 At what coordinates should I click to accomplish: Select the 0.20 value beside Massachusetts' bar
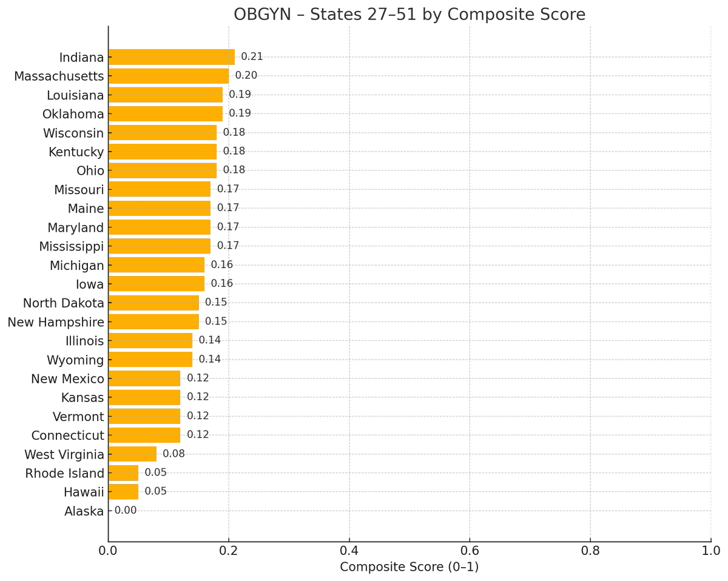point(246,76)
